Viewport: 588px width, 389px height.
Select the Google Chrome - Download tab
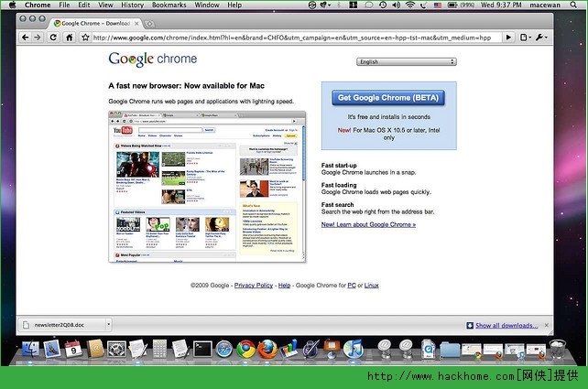[x=95, y=23]
